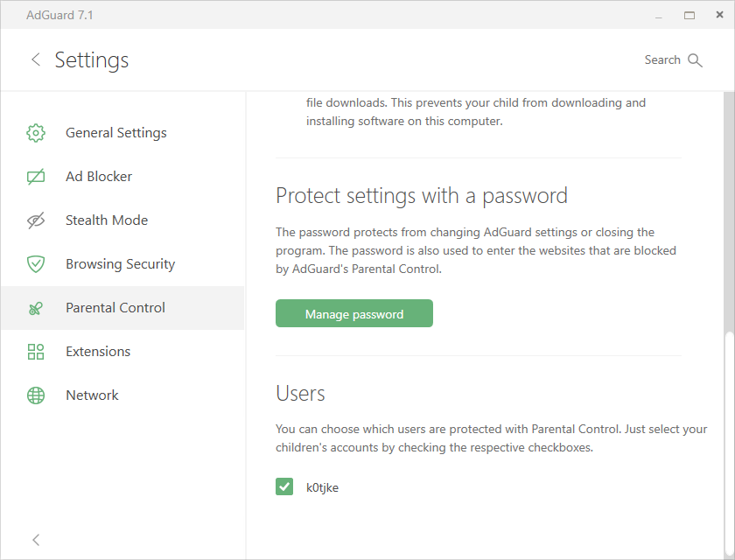Click the General Settings gear icon
This screenshot has width=735, height=560.
36,133
